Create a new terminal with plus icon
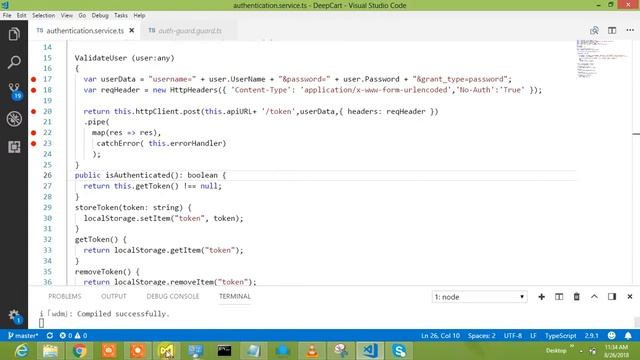 click(541, 297)
